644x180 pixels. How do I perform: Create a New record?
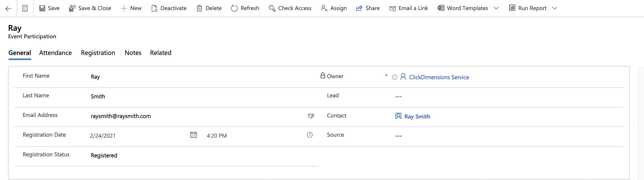tap(131, 8)
